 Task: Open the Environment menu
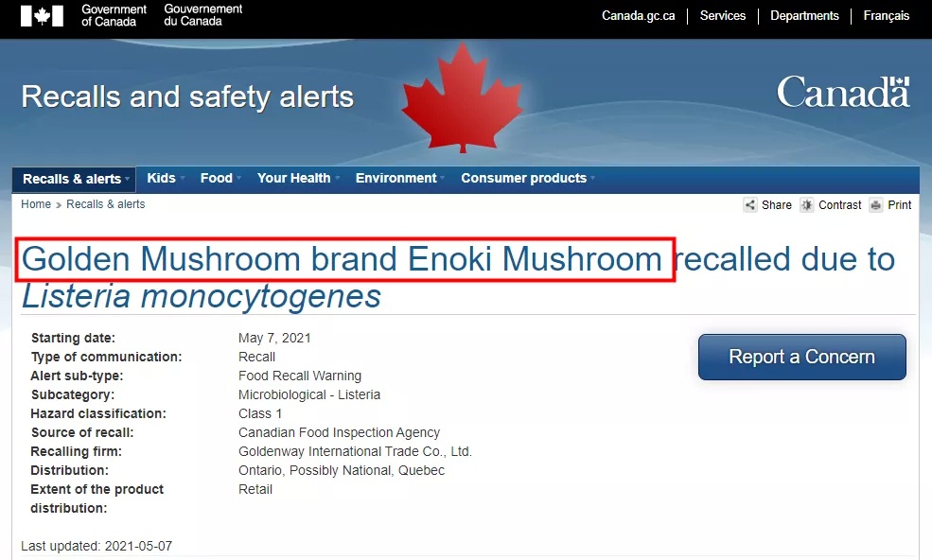tap(399, 179)
